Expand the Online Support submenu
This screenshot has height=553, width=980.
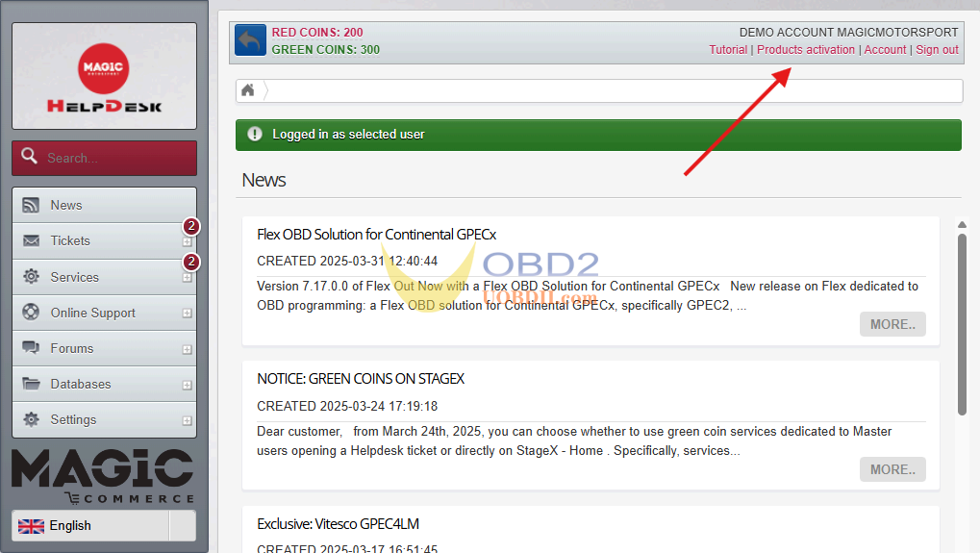[187, 314]
